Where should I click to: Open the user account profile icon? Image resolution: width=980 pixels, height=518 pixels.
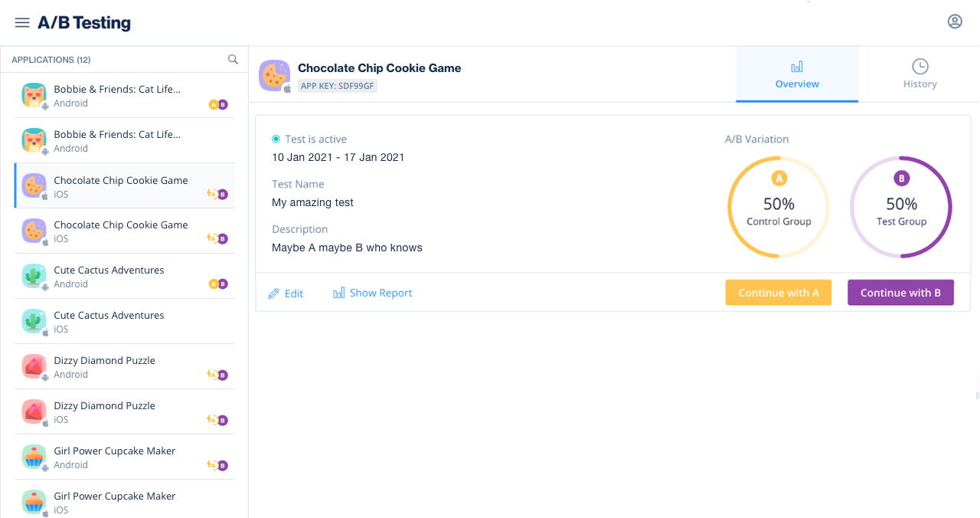(955, 21)
